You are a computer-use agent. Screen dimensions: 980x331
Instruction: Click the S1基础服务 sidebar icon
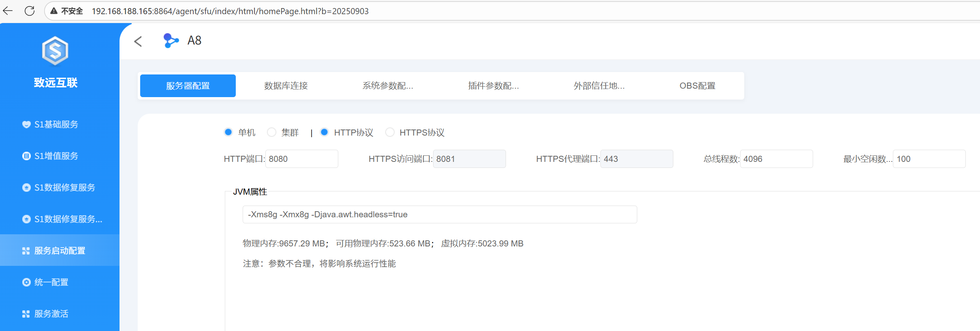point(26,124)
